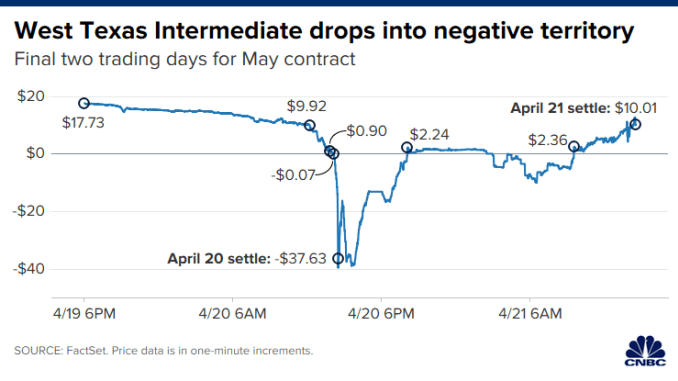Click the $20 y-axis label
Viewport: 678px width, 381px height.
tap(31, 96)
